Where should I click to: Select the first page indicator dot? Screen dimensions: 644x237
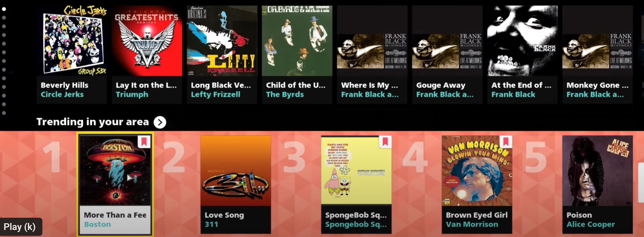pyautogui.click(x=4, y=9)
